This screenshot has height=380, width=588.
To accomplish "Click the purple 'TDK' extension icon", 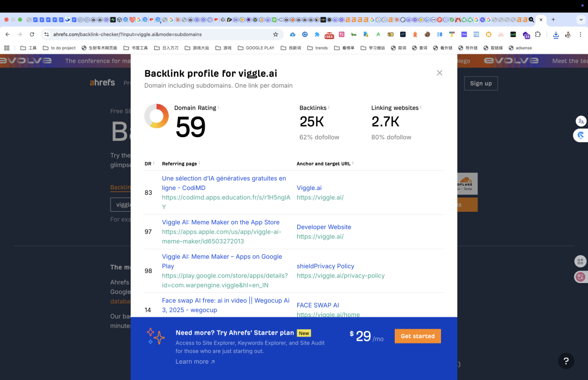I will [464, 34].
